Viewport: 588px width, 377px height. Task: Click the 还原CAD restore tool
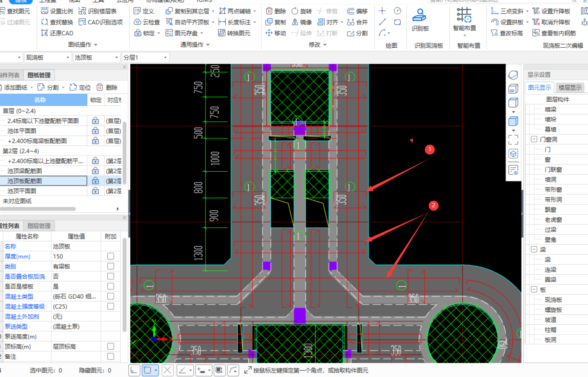point(57,33)
